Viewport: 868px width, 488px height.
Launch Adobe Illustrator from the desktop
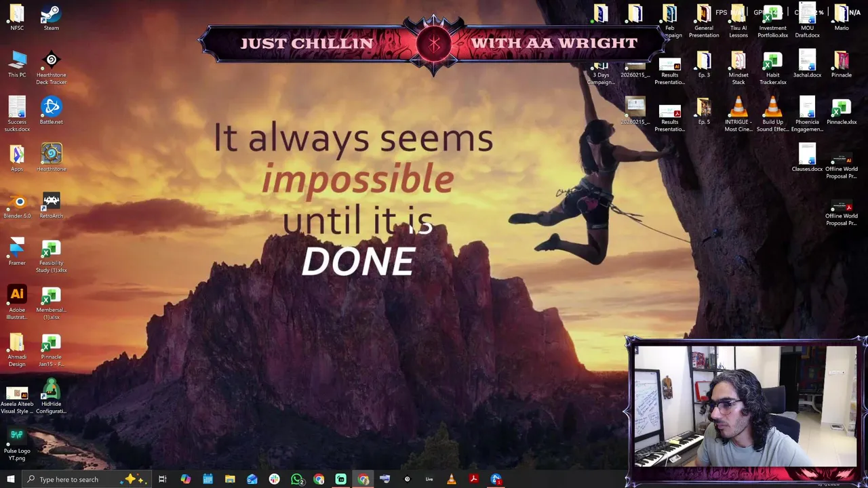(x=17, y=302)
